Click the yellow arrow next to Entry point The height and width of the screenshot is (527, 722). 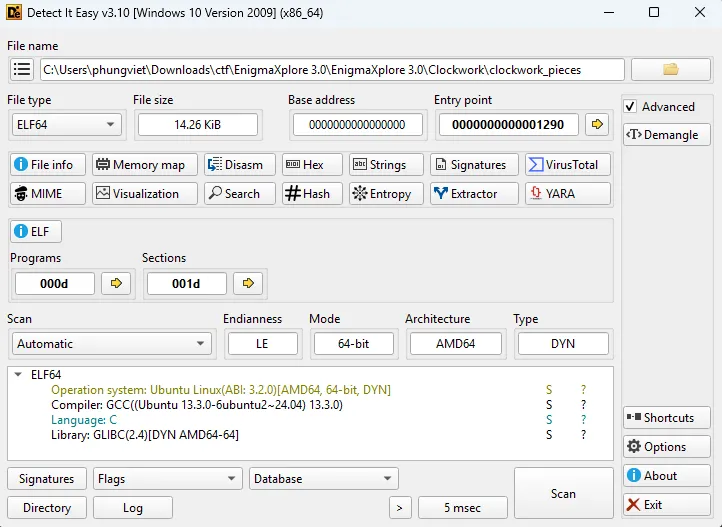[597, 125]
